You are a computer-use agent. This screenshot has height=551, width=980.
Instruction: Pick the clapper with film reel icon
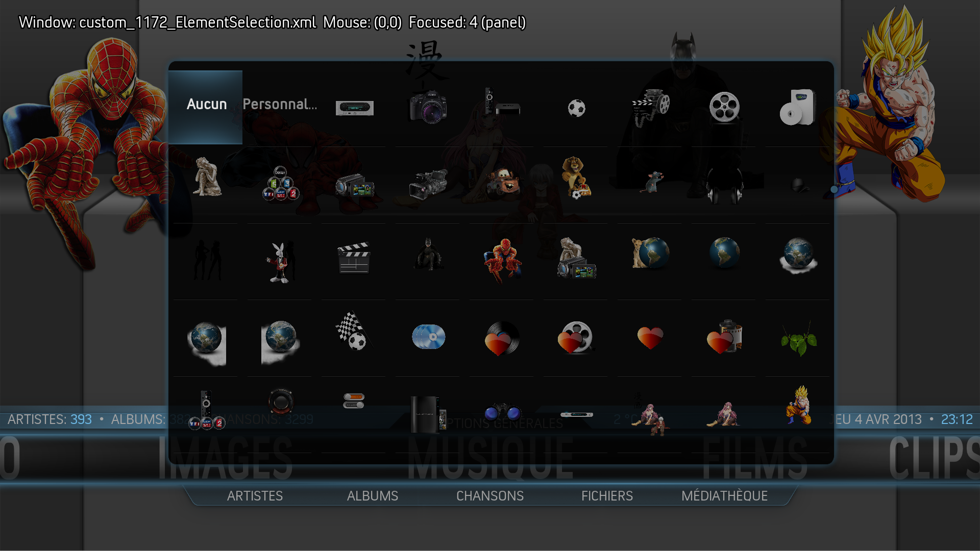650,107
